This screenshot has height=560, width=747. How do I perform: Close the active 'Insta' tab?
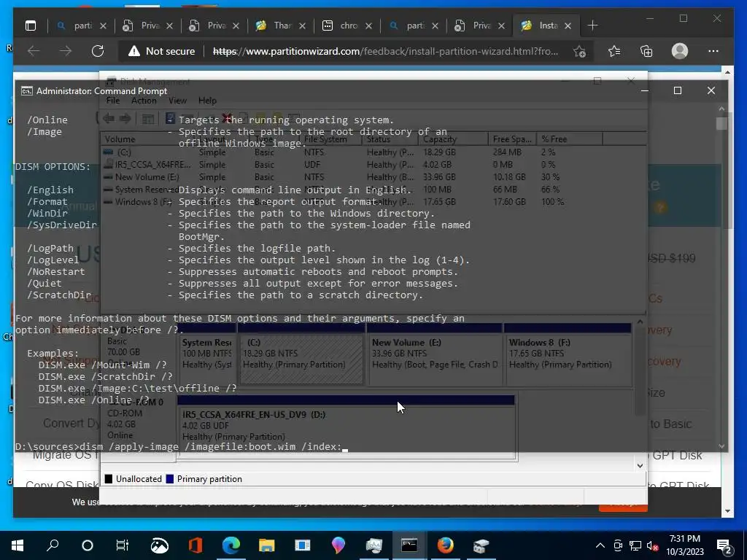pyautogui.click(x=568, y=26)
